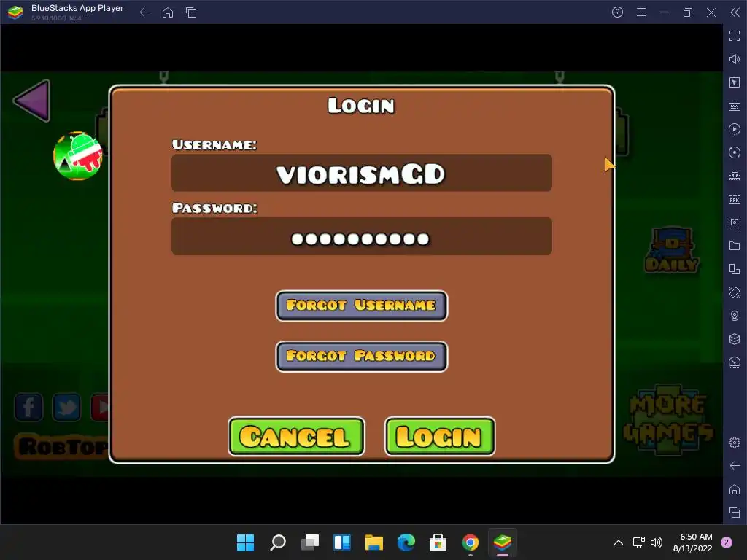Open the game controller icon in sidebar
The image size is (747, 560).
(735, 176)
